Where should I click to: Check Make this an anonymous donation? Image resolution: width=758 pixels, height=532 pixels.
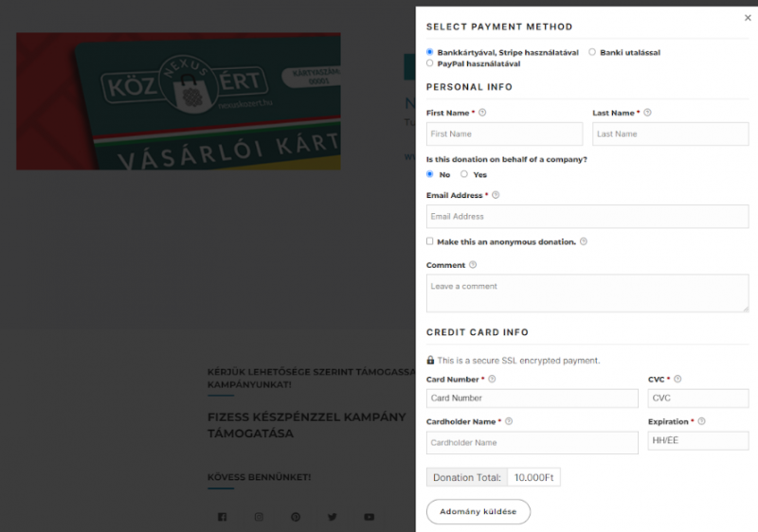pyautogui.click(x=430, y=241)
